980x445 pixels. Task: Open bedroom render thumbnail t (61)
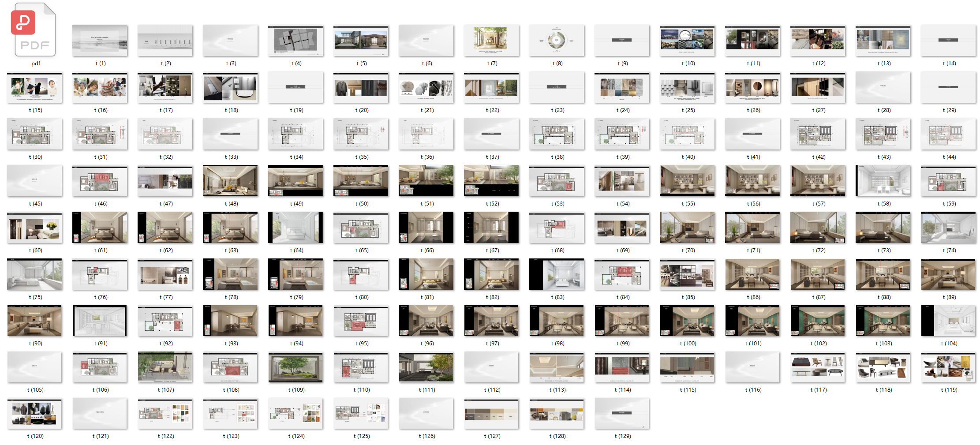(100, 228)
